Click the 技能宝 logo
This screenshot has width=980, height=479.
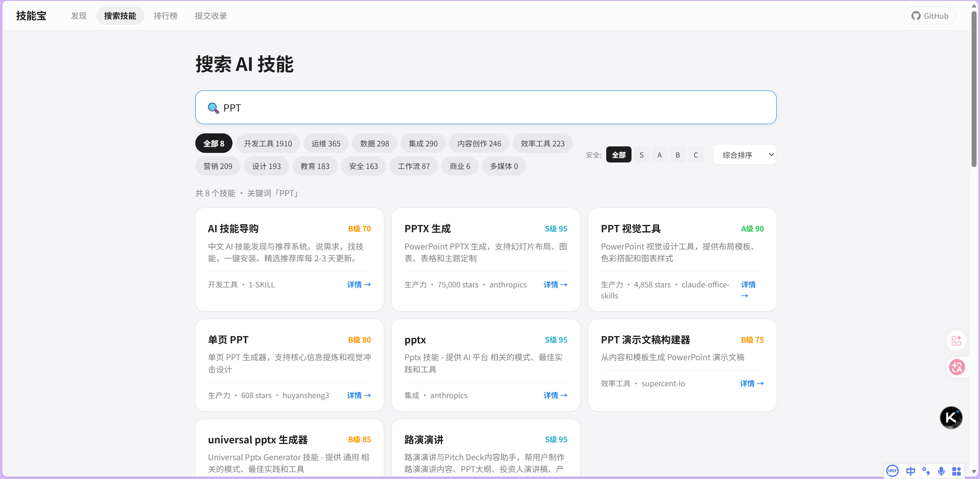pyautogui.click(x=31, y=16)
